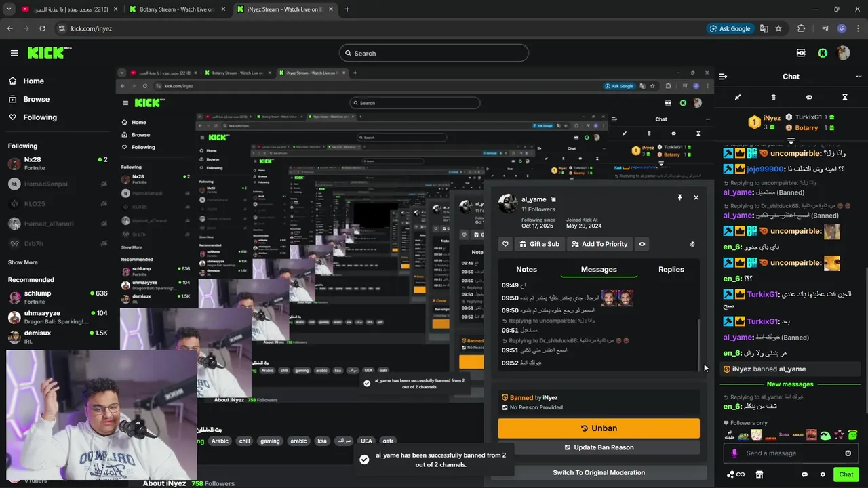The width and height of the screenshot is (868, 488).
Task: Select the pink hearts emote
Action: 840,435
